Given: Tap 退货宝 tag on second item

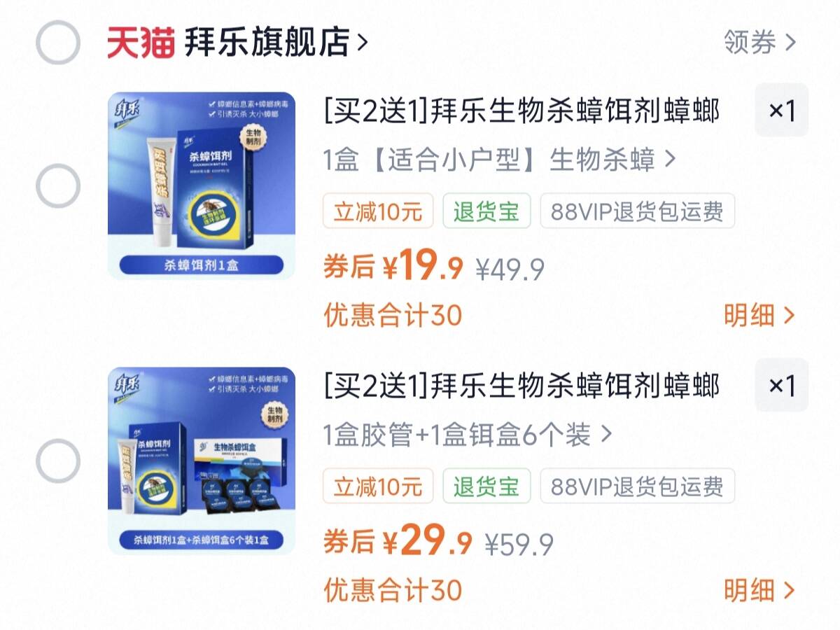Looking at the screenshot, I should coord(486,486).
